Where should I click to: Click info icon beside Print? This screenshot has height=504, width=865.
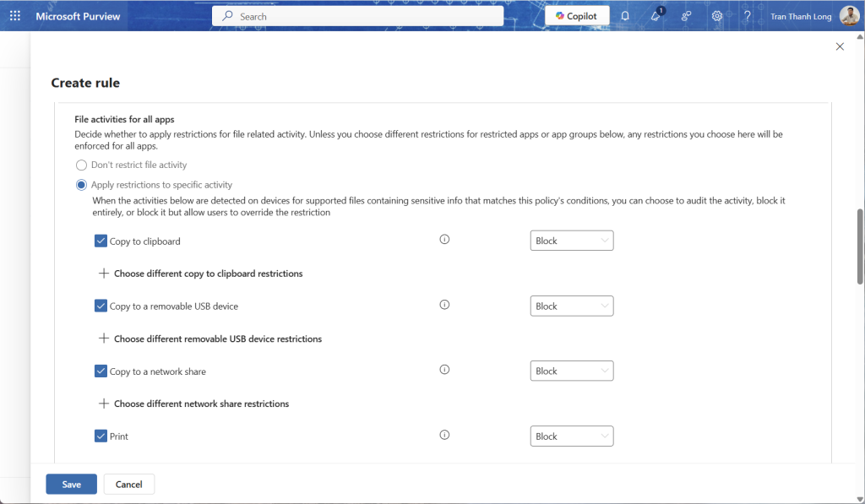(x=444, y=436)
